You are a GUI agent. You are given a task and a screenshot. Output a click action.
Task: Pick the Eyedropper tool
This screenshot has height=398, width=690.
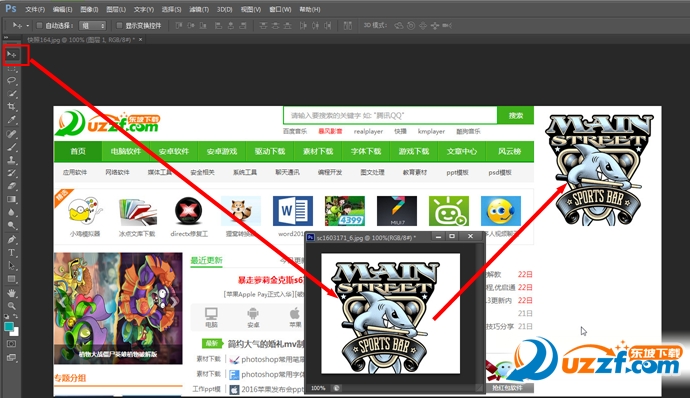tap(12, 120)
